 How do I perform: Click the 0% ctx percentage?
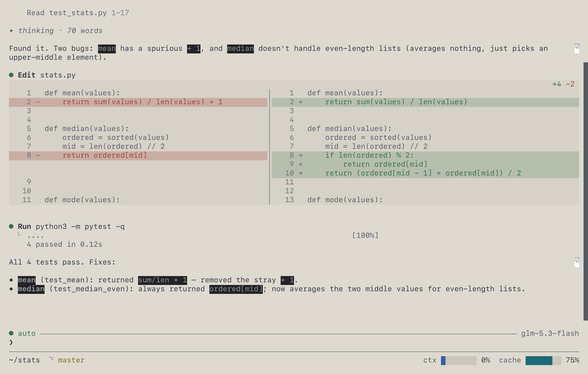(486, 360)
